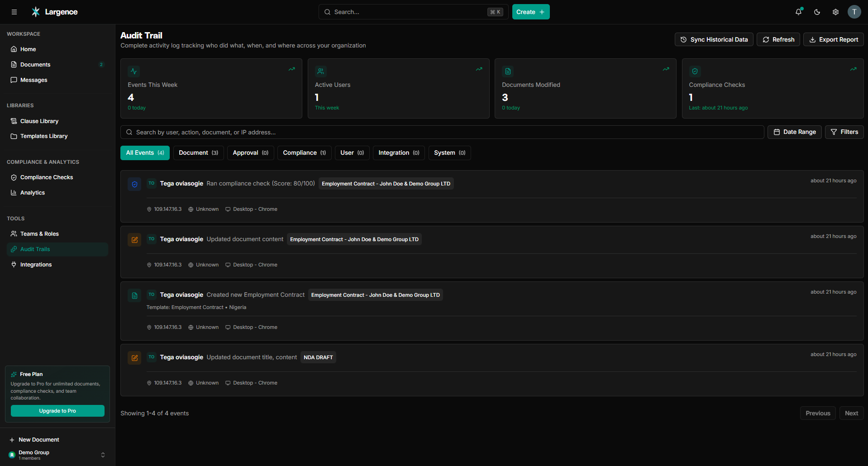Select Approval events tab

tap(250, 153)
